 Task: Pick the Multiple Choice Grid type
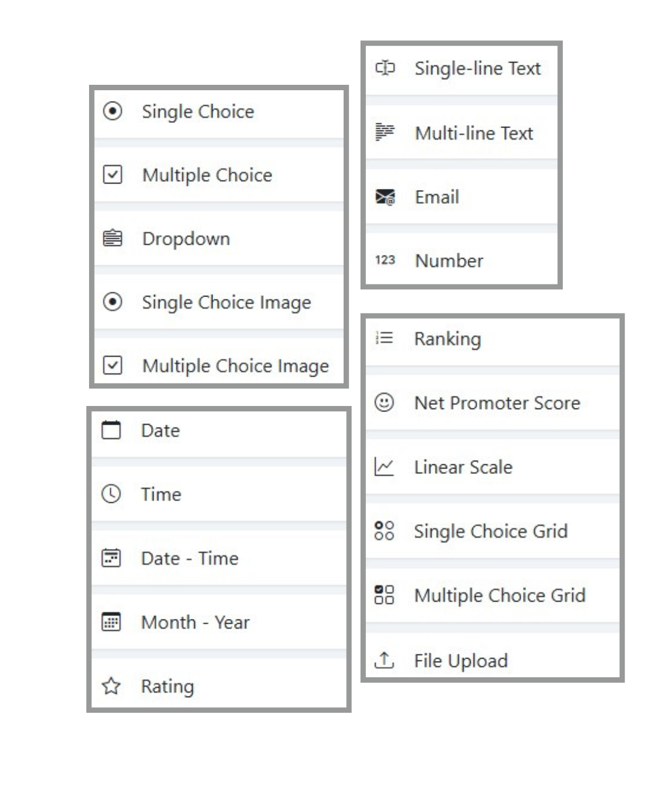coord(500,595)
